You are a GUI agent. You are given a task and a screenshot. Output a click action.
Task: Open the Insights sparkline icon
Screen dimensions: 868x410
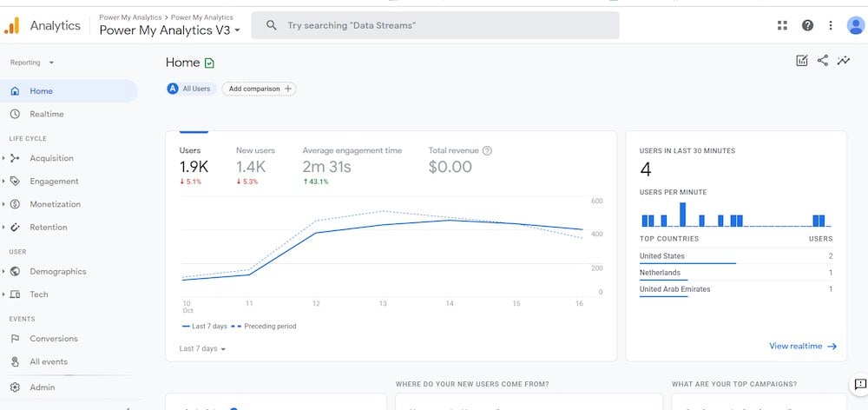tap(844, 61)
